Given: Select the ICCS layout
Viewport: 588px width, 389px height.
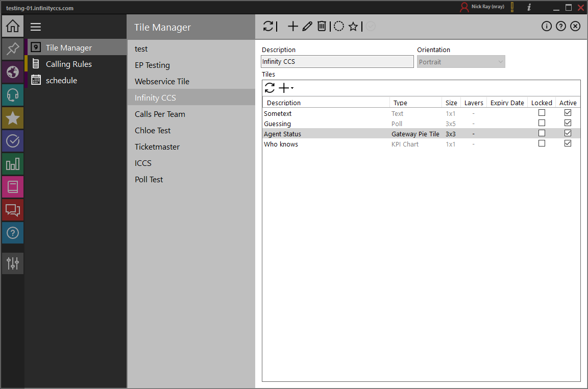Looking at the screenshot, I should point(191,163).
